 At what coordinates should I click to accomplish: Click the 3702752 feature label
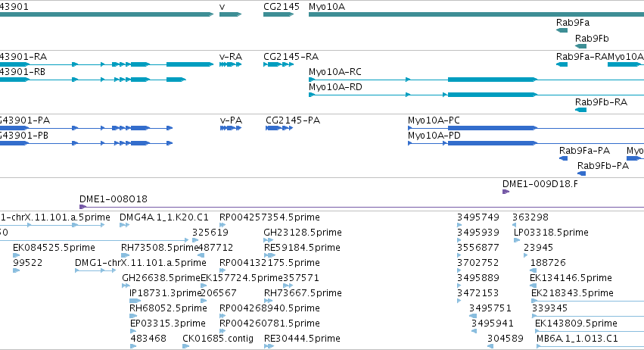(478, 263)
